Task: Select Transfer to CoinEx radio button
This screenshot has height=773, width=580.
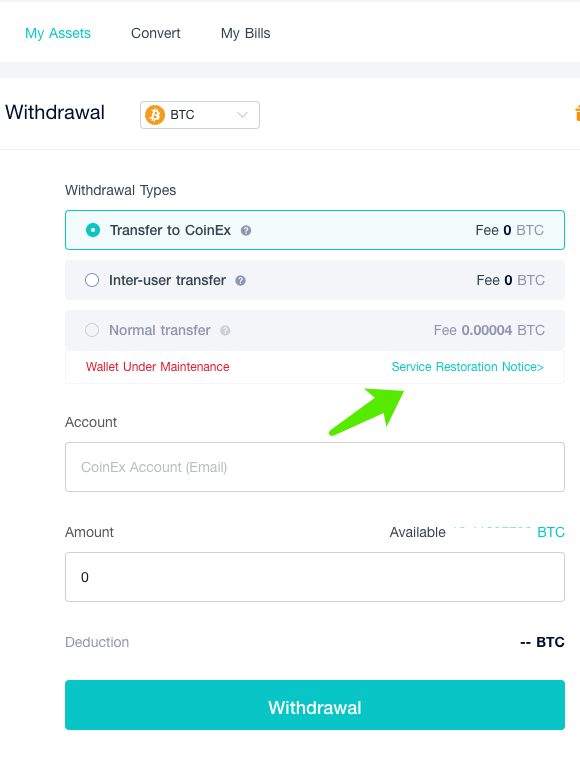Action: pos(93,230)
